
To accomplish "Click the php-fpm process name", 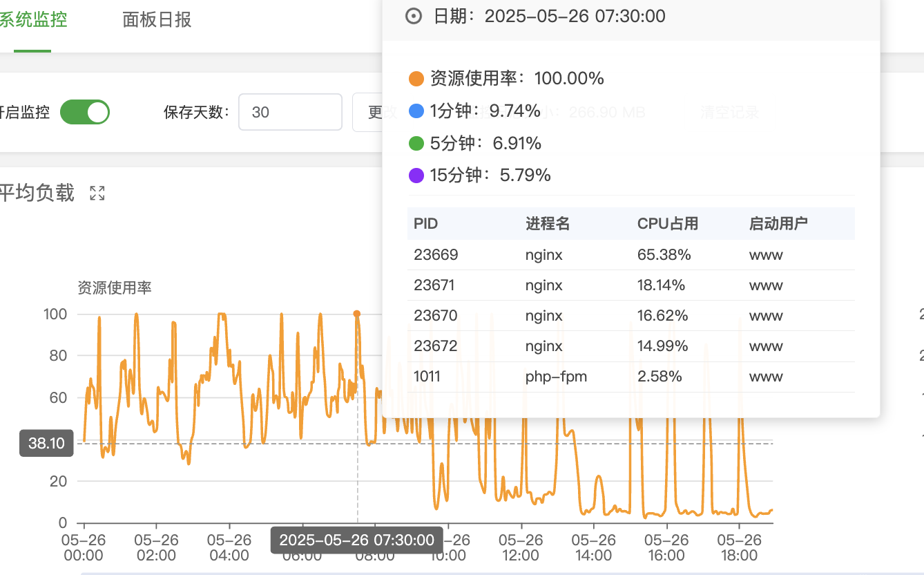I will [x=557, y=377].
